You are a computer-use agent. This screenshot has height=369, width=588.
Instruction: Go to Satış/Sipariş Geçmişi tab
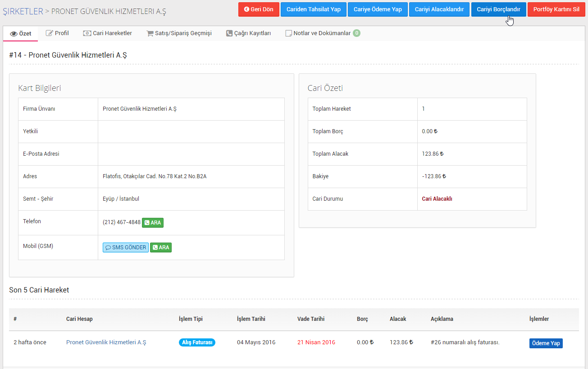click(179, 33)
